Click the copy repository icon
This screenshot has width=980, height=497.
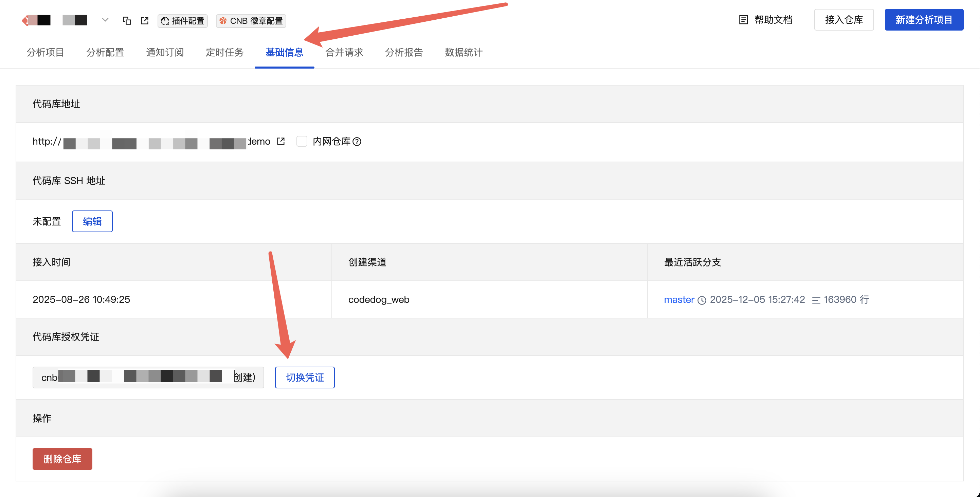[127, 20]
